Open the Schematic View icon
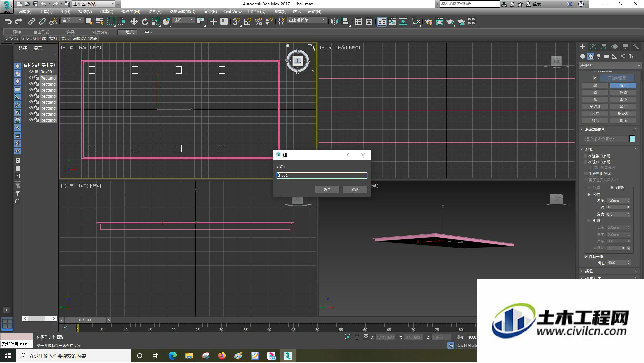The height and width of the screenshot is (363, 644). coord(403,22)
